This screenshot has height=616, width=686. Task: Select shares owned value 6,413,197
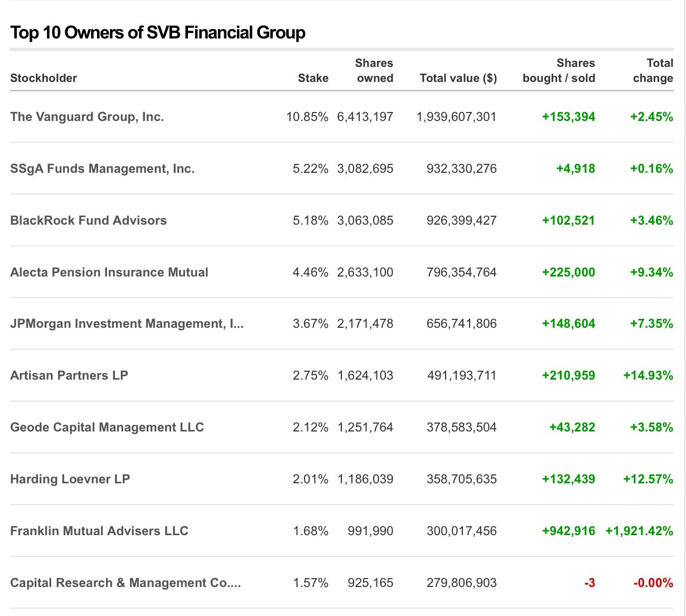(365, 117)
